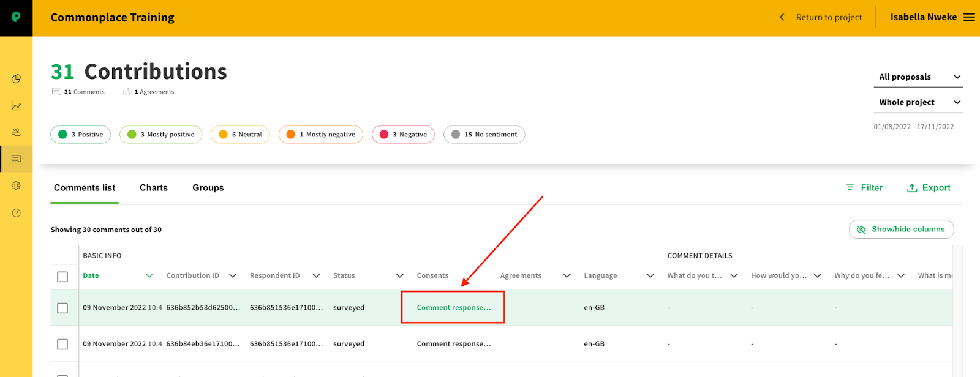
Task: Switch to the Charts tab
Action: [154, 188]
